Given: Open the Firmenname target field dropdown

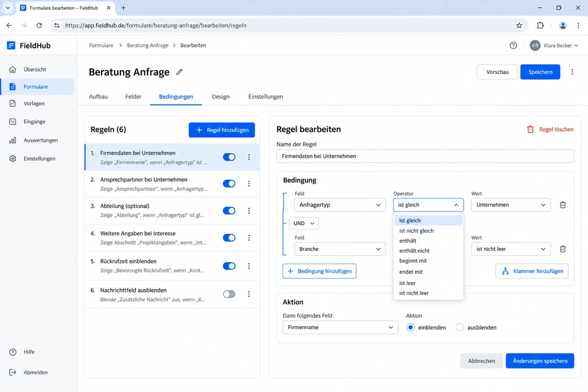Looking at the screenshot, I should tap(340, 327).
